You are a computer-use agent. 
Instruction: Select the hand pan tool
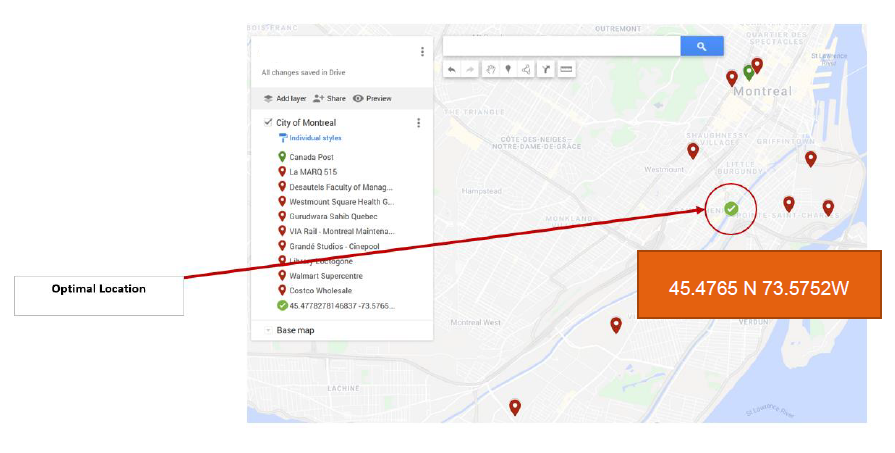490,70
